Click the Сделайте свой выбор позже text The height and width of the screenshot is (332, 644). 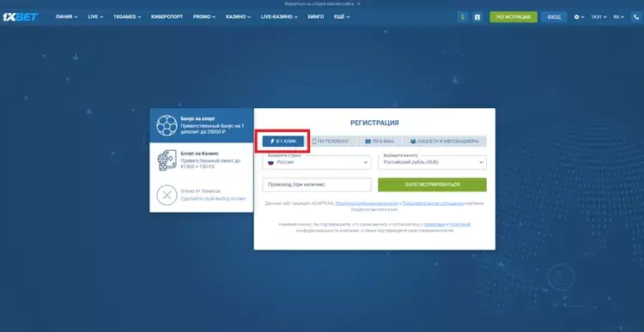pos(213,199)
